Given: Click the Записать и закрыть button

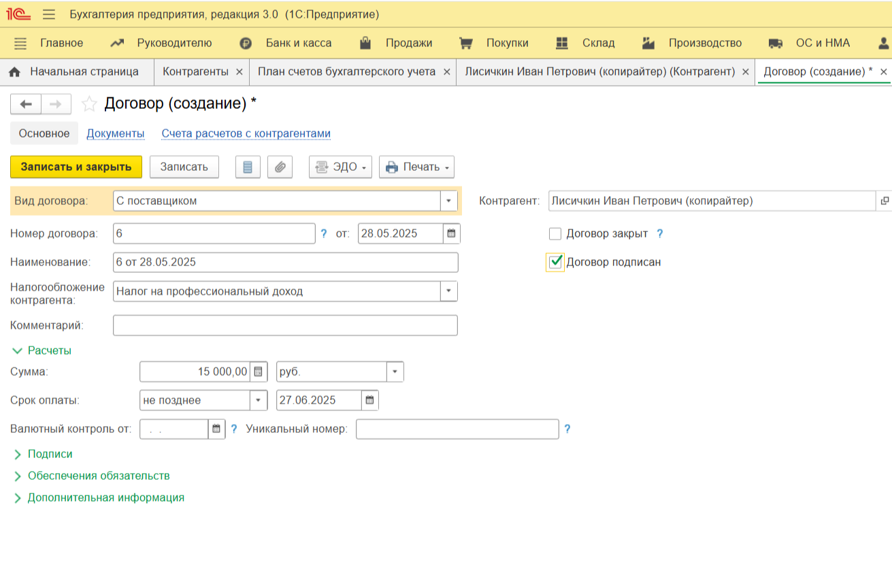Looking at the screenshot, I should [76, 167].
